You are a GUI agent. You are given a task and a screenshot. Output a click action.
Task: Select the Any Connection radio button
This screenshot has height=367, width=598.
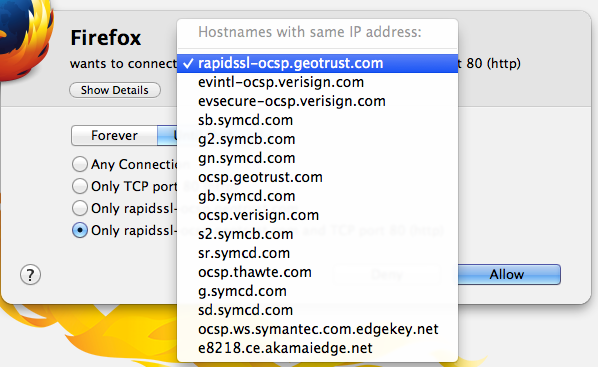[x=80, y=164]
